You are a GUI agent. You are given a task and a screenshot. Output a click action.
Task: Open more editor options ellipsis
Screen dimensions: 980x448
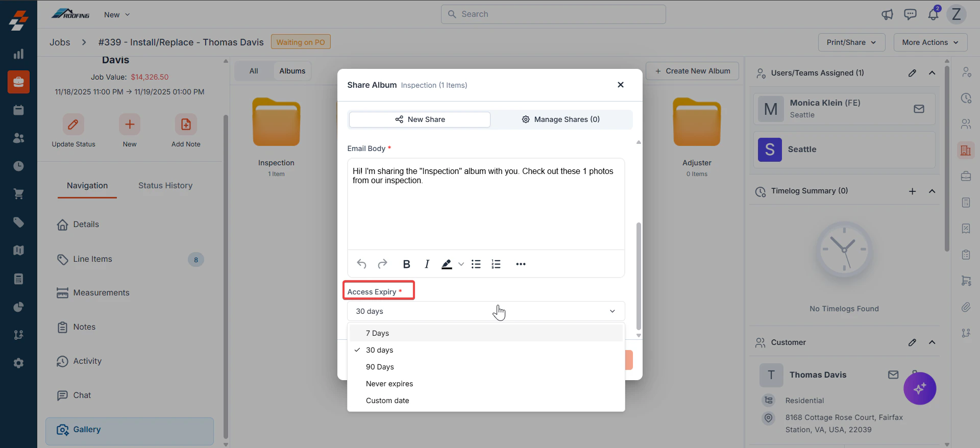point(521,264)
